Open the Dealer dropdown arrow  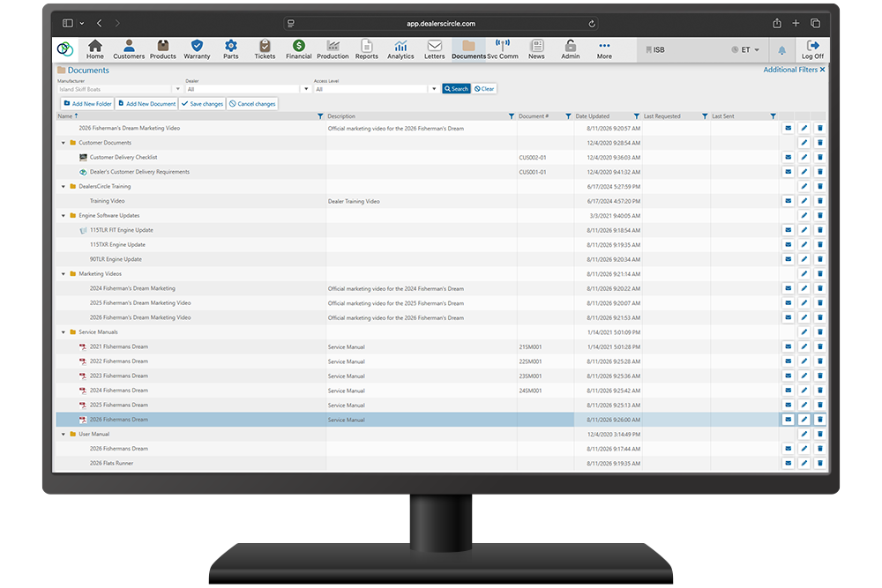coord(306,89)
